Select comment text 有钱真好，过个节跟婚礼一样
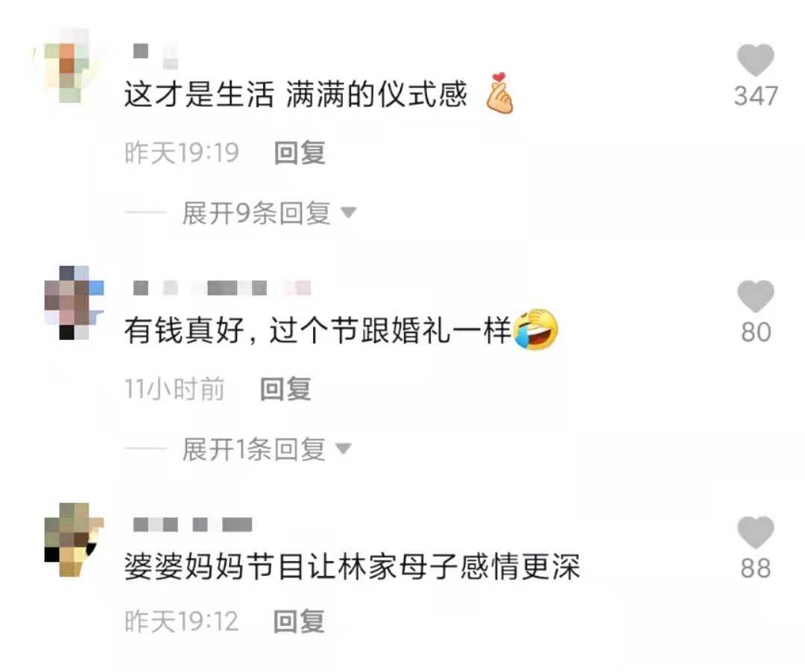Image resolution: width=805 pixels, height=672 pixels. [318, 330]
